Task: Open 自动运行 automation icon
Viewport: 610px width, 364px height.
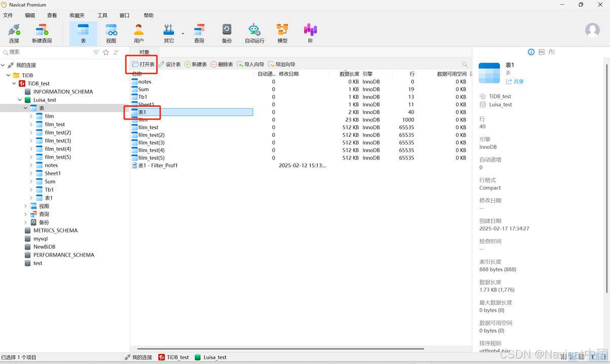Action: (255, 33)
